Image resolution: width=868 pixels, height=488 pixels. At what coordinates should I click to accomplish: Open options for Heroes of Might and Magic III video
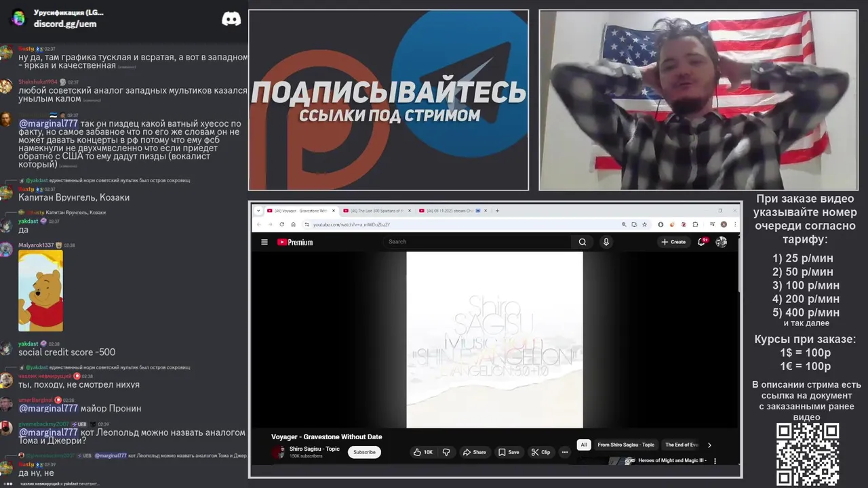pyautogui.click(x=715, y=461)
